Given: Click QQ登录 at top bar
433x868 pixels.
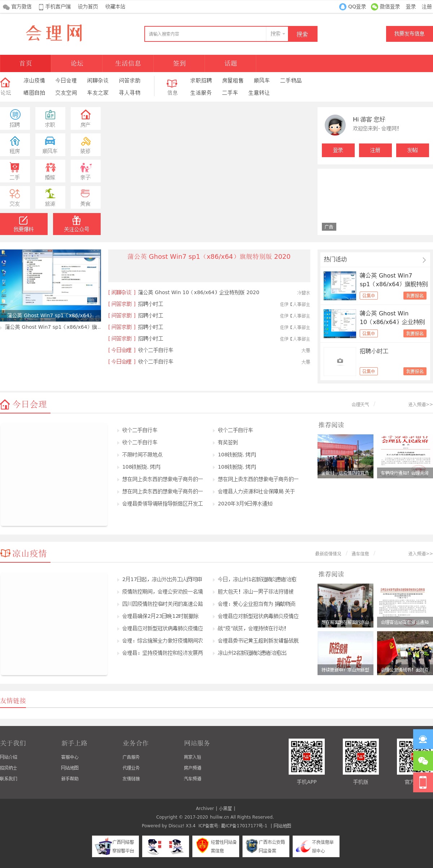Looking at the screenshot, I should (x=353, y=6).
